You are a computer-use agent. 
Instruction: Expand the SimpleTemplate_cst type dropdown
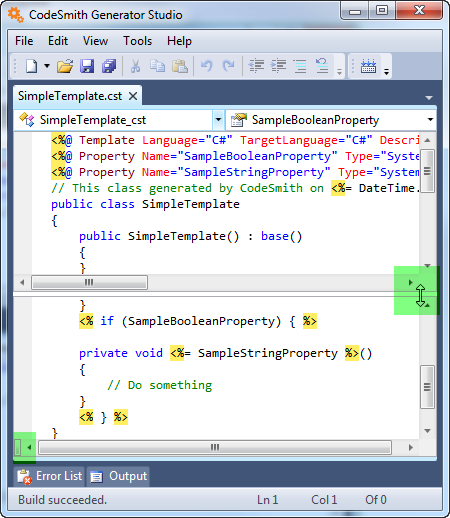click(x=218, y=120)
